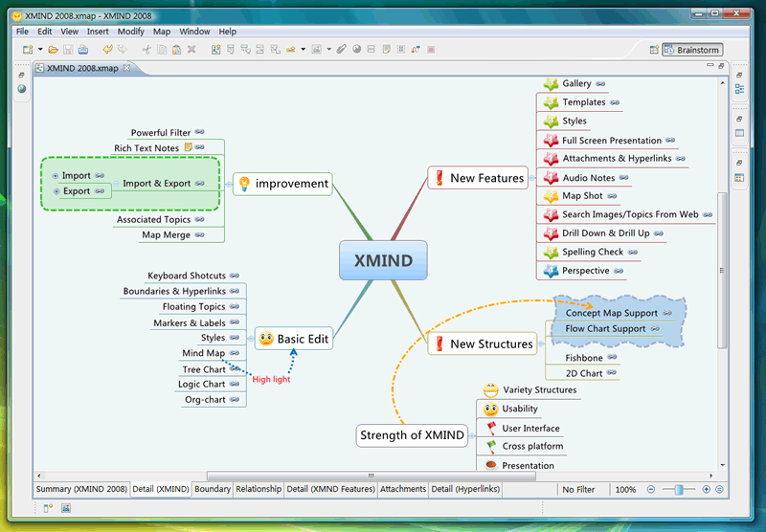Collapse the improvement branch toggle
This screenshot has width=766, height=532.
228,184
